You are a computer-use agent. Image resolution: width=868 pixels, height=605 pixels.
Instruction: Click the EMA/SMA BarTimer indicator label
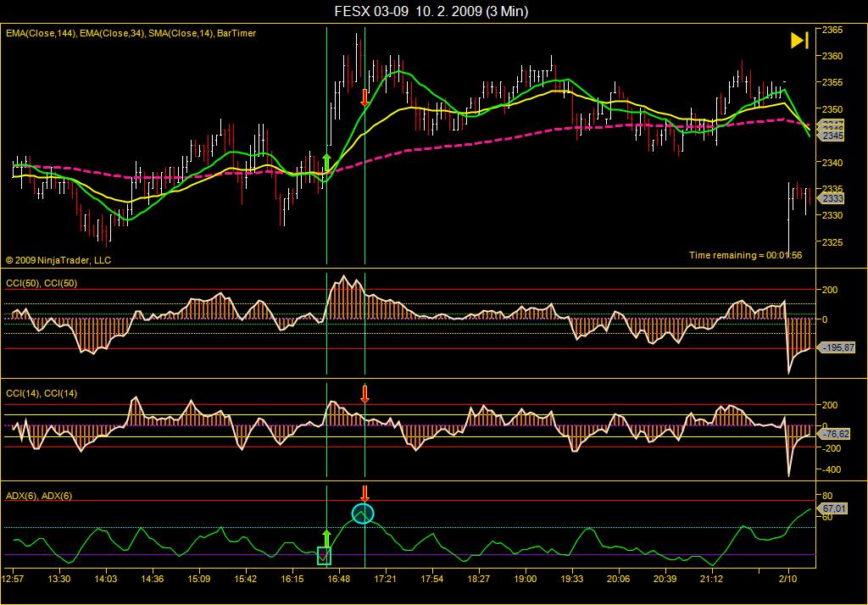click(131, 33)
